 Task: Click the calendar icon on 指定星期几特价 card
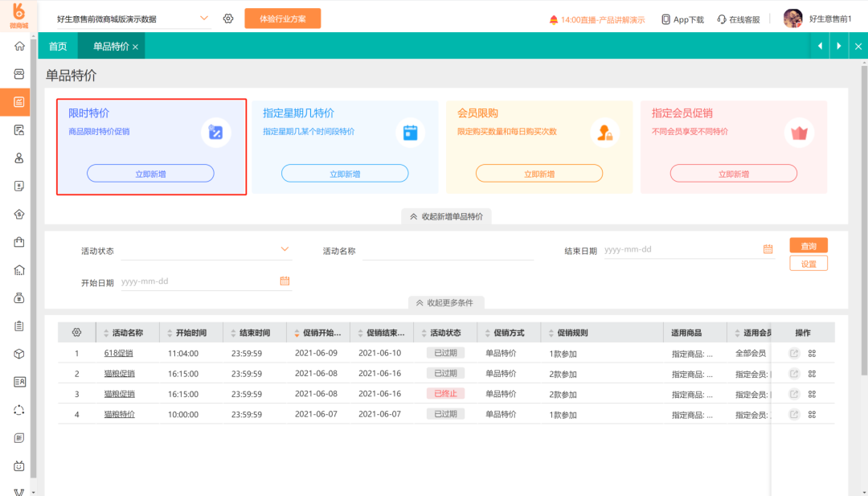410,133
